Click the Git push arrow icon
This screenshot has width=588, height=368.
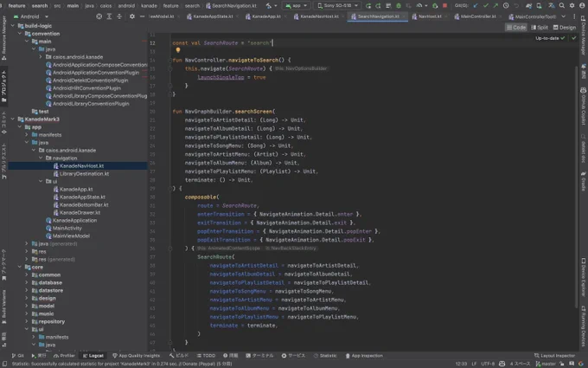tap(496, 6)
